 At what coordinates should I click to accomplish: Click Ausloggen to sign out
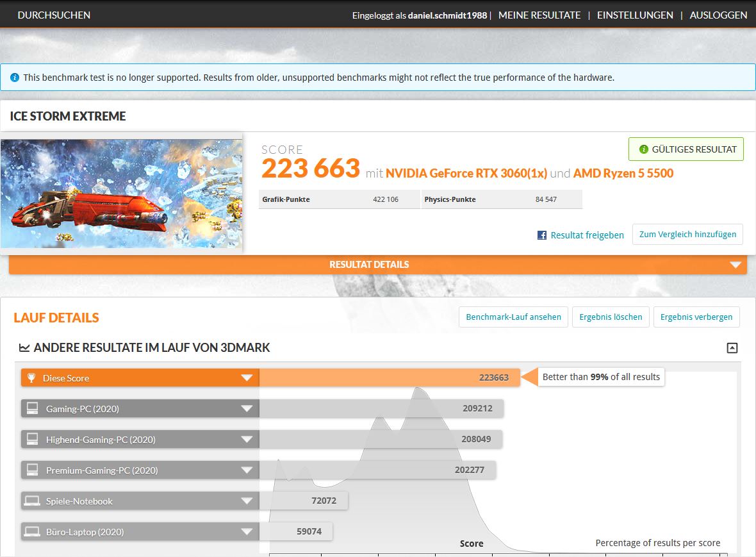point(718,15)
